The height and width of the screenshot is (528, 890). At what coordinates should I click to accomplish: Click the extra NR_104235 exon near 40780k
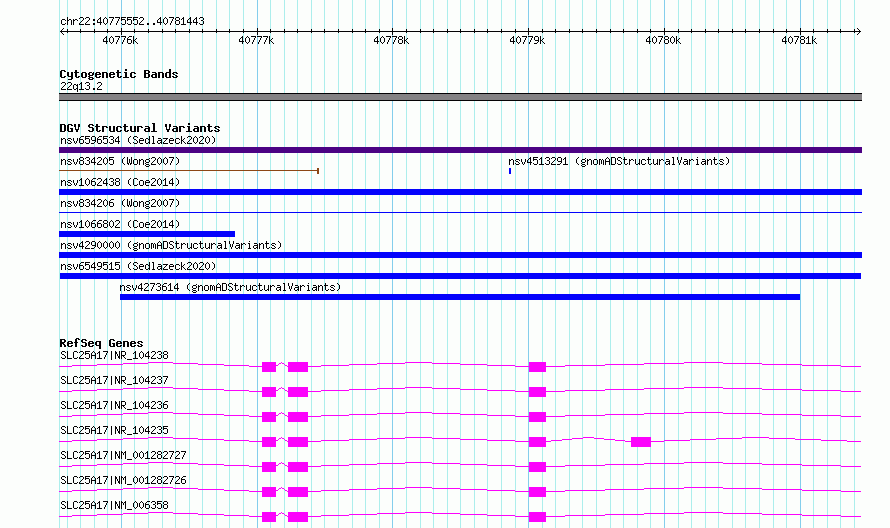[x=641, y=442]
